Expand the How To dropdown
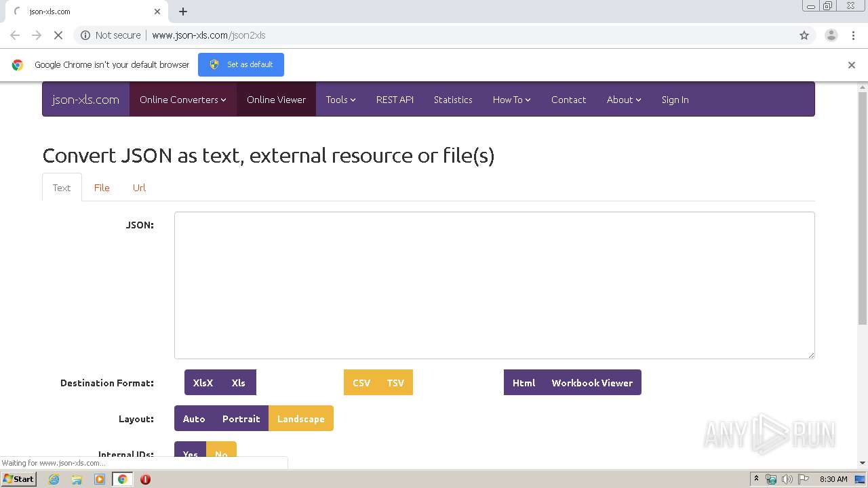This screenshot has height=488, width=868. 511,100
